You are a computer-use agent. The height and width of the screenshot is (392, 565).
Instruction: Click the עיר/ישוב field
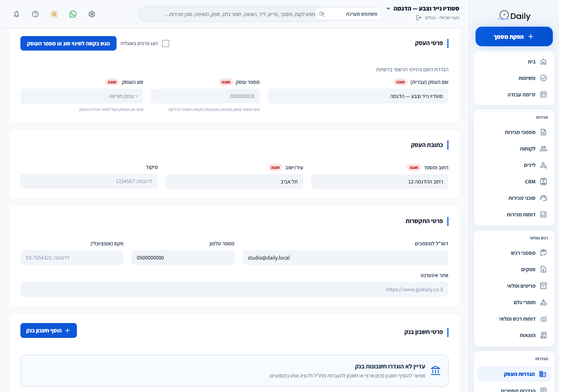(x=234, y=181)
